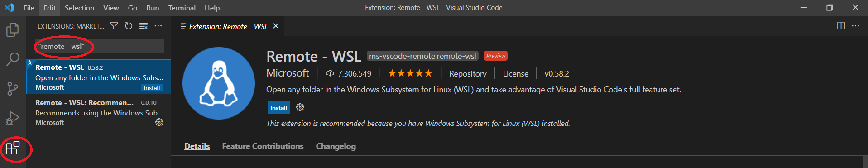Click the download count 7,306,549
Screen dimensions: 868x168
[349, 73]
